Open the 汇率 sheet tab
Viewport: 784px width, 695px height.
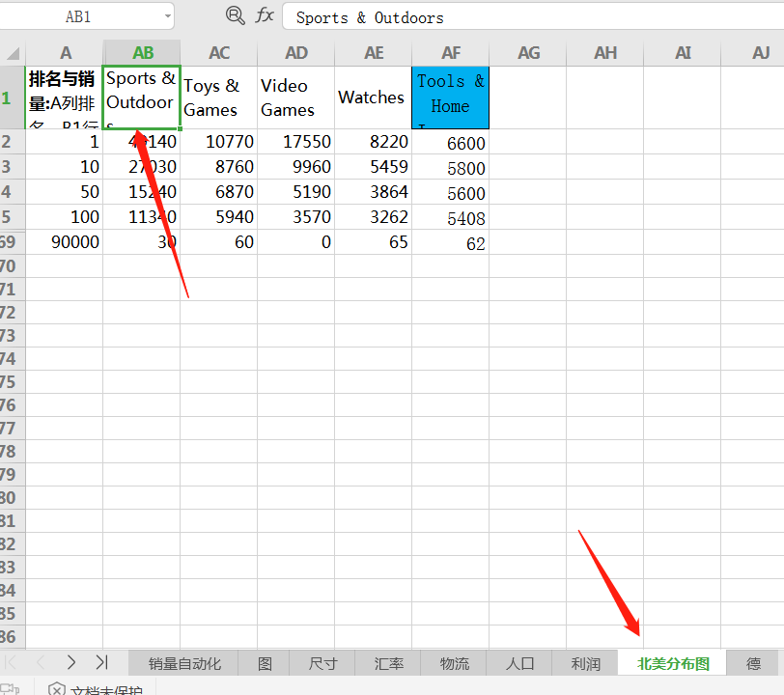click(x=388, y=663)
